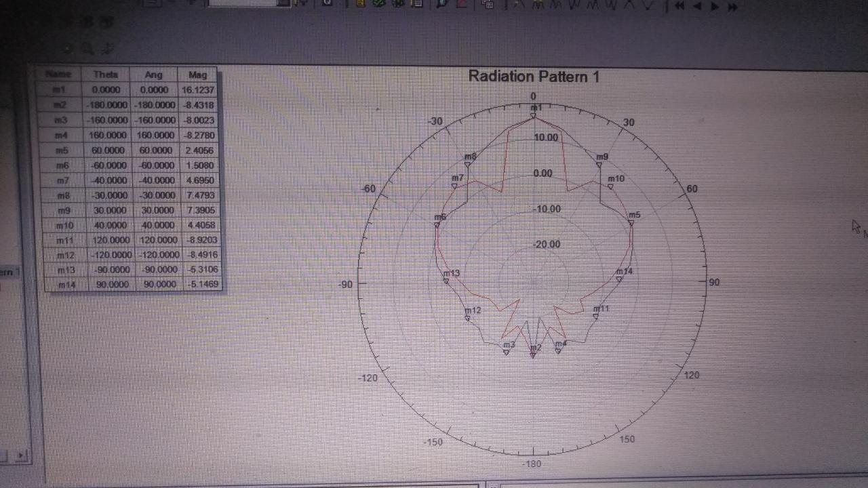Click the Ang cell in row m11
The image size is (868, 488).
tap(156, 240)
